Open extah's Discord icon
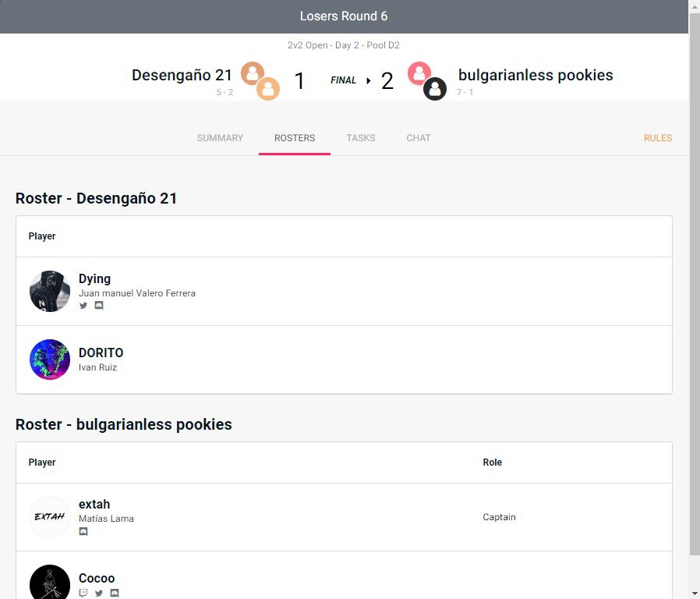Viewport: 700px width, 599px height. (83, 532)
